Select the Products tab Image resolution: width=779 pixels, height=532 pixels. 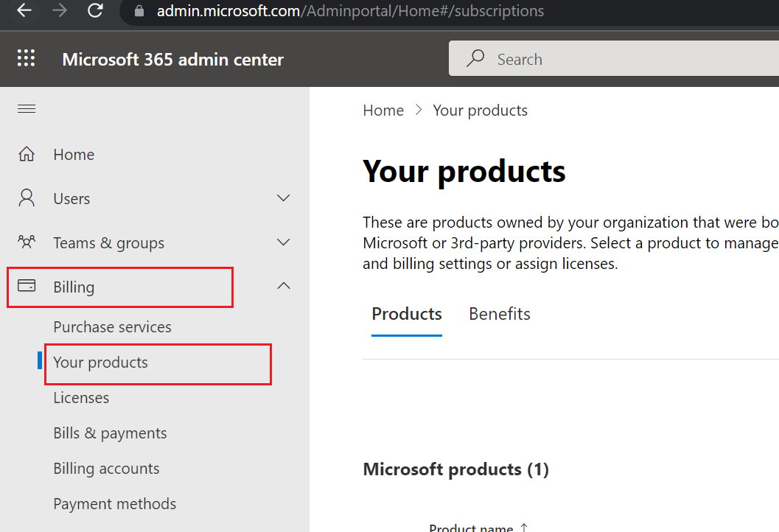pos(406,314)
